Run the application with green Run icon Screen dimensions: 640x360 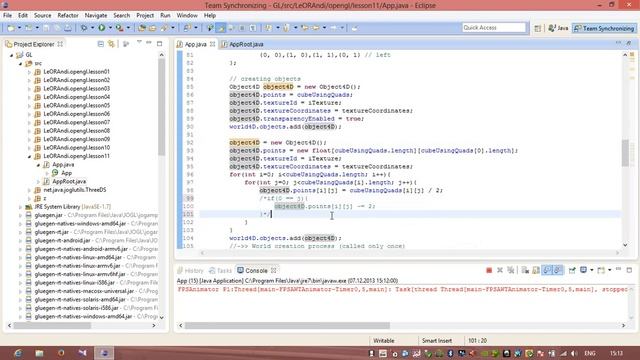click(102, 28)
